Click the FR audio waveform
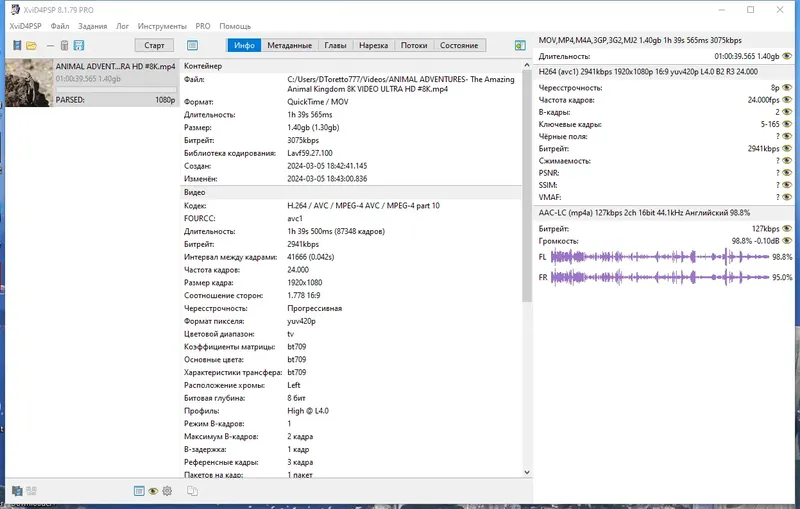Viewport: 800px width, 509px height. click(x=660, y=277)
